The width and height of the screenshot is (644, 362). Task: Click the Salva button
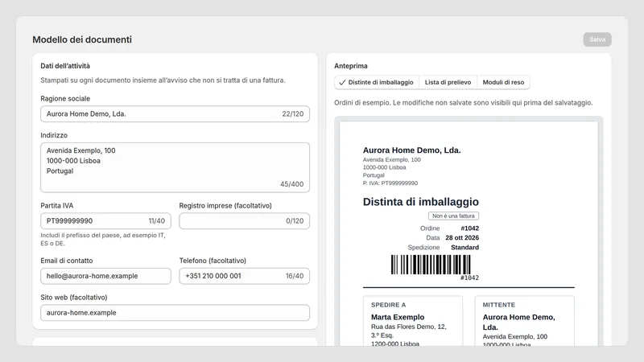pyautogui.click(x=597, y=39)
